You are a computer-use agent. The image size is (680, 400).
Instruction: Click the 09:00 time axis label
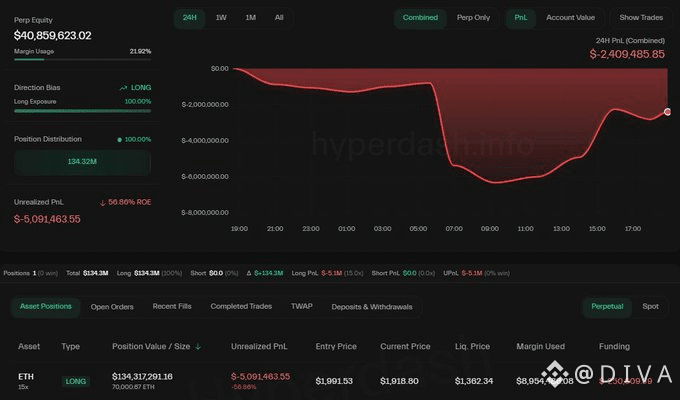tap(490, 229)
